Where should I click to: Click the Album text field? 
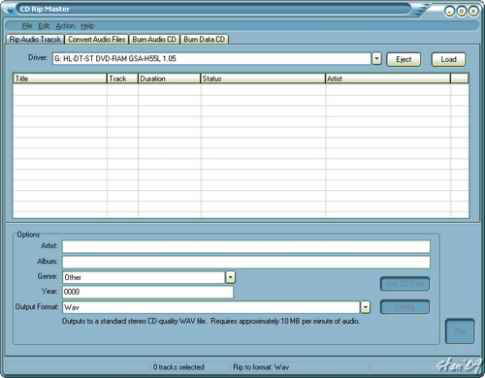tap(246, 262)
